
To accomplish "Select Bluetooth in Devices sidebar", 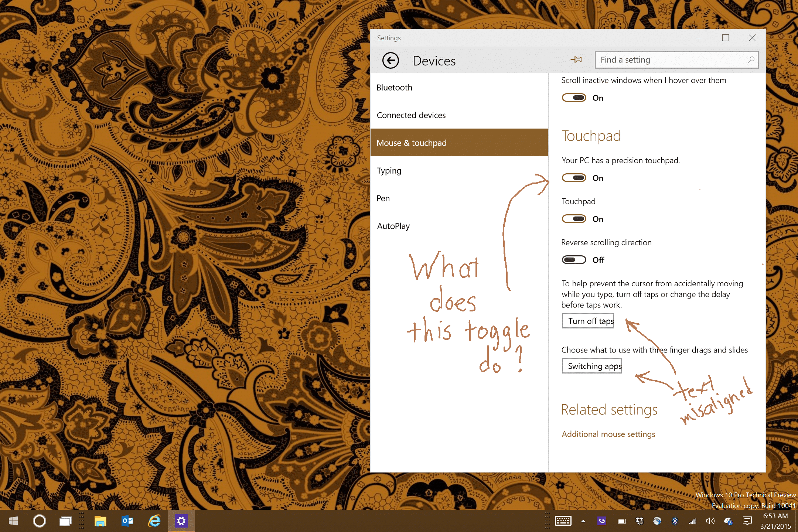I will (x=459, y=88).
